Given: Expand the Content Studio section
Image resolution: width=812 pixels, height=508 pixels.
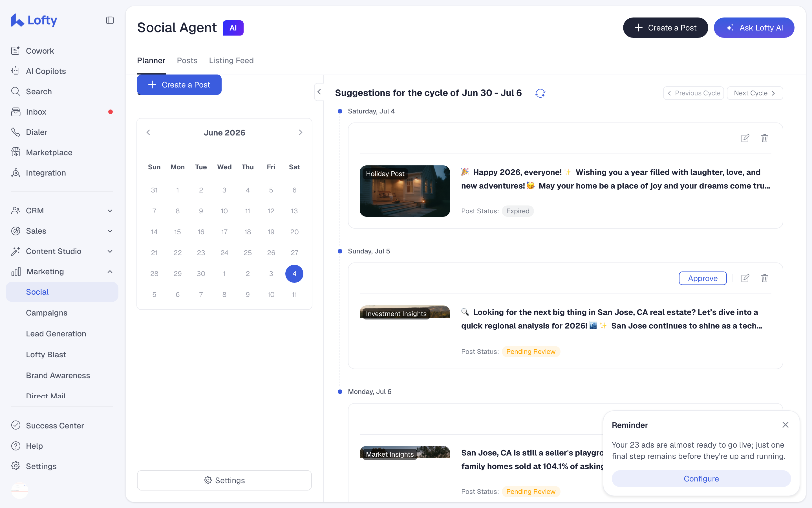Looking at the screenshot, I should click(x=62, y=251).
